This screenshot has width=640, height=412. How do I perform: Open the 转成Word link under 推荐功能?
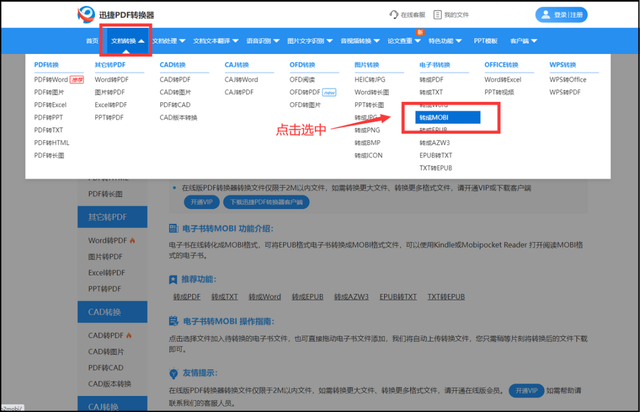click(264, 297)
